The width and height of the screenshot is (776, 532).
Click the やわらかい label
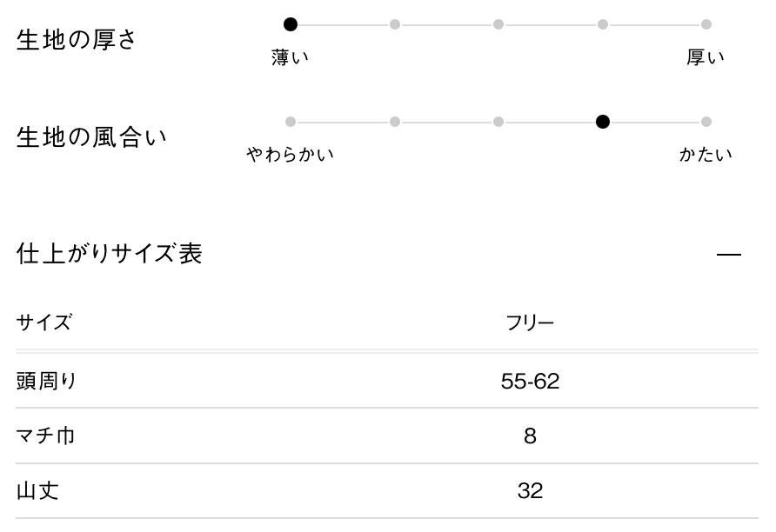click(x=291, y=156)
